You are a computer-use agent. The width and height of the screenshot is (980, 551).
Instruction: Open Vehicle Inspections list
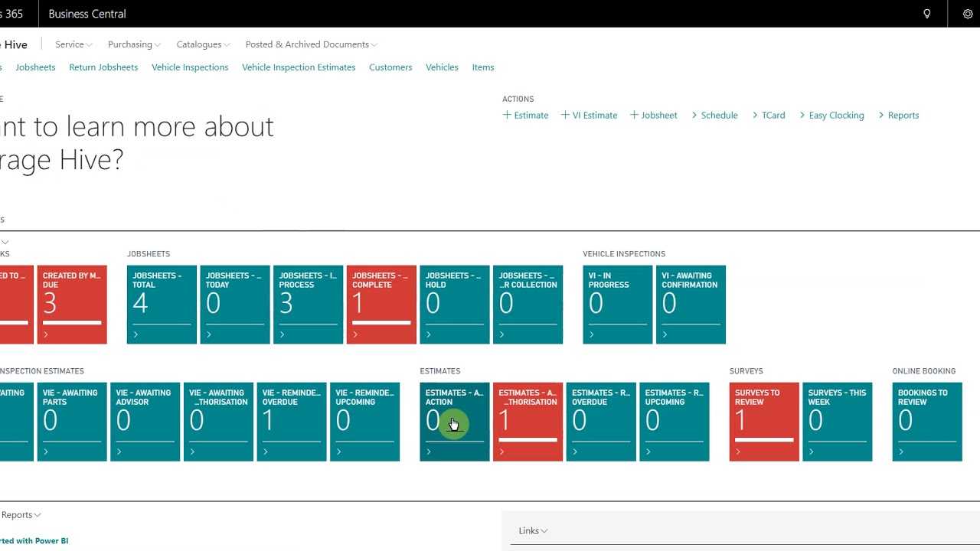(190, 67)
